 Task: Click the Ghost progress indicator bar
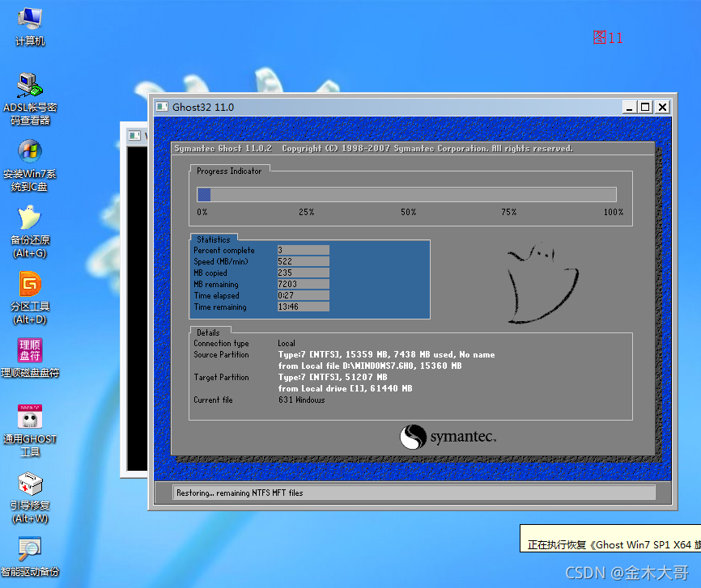[x=406, y=194]
